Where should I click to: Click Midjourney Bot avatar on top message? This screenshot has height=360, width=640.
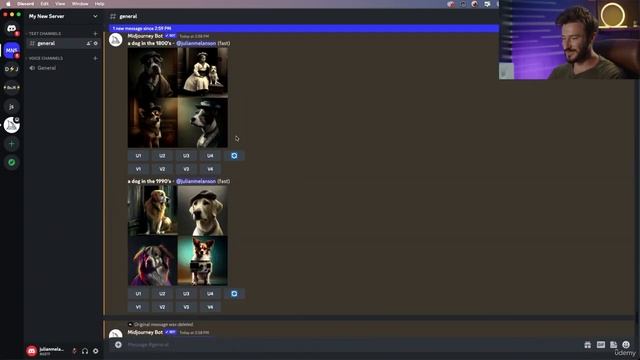pyautogui.click(x=116, y=40)
